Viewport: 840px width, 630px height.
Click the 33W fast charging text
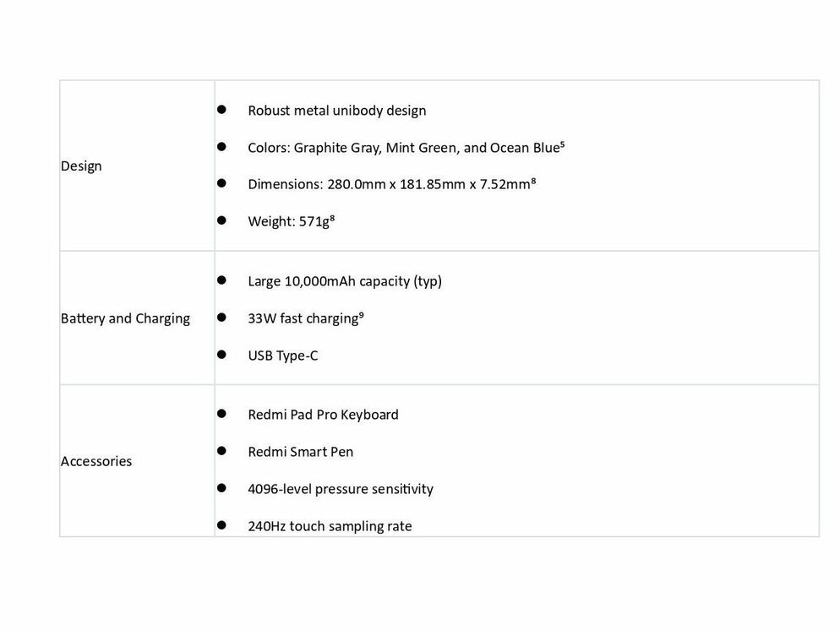point(305,318)
